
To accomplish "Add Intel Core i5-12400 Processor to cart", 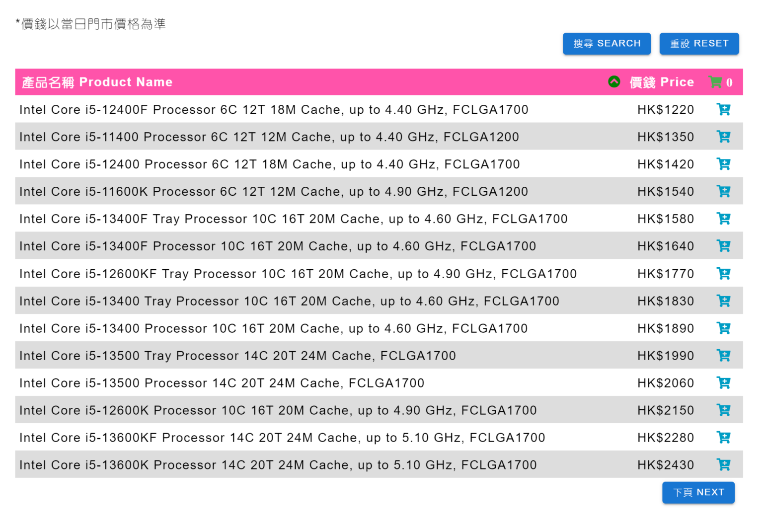I will [x=724, y=164].
